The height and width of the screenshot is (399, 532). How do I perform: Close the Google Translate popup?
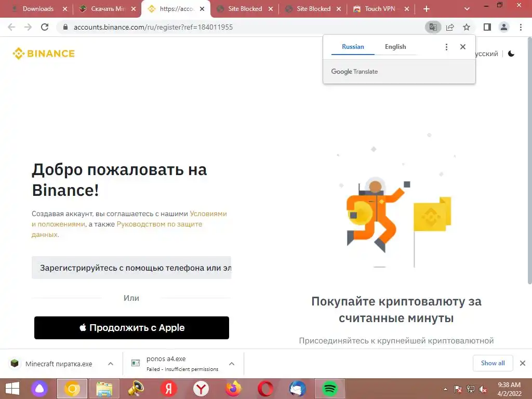[x=463, y=47]
